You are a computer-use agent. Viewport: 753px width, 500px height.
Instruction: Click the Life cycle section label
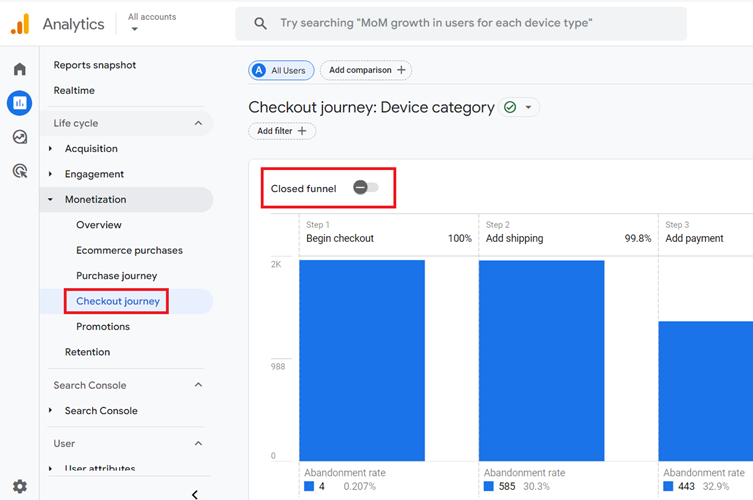76,123
